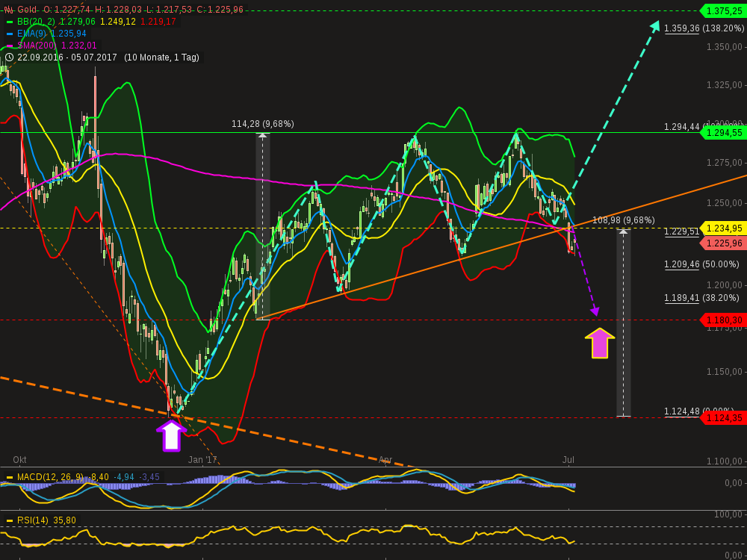Click the magenta SMA(200) legend color marker
Screen dimensions: 747x560
[x=9, y=46]
